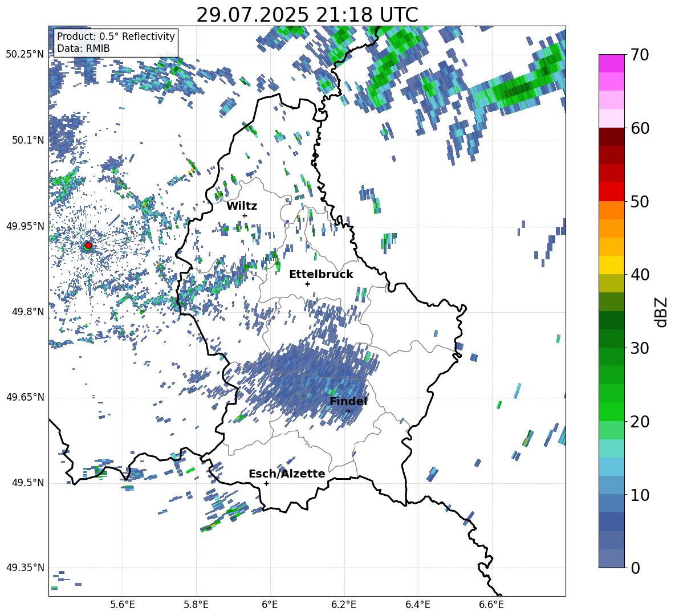The image size is (675, 616).
Task: Click the 6.2°E longitude tick label
Action: 344,605
